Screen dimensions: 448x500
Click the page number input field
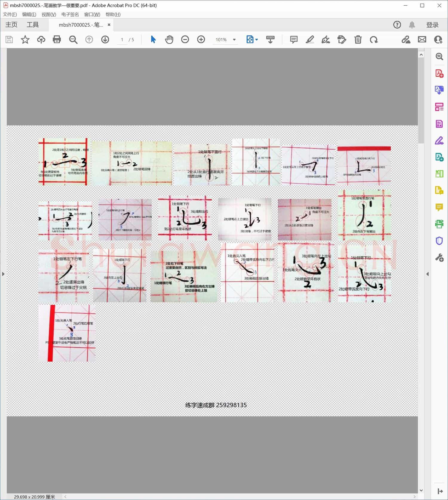click(x=122, y=39)
